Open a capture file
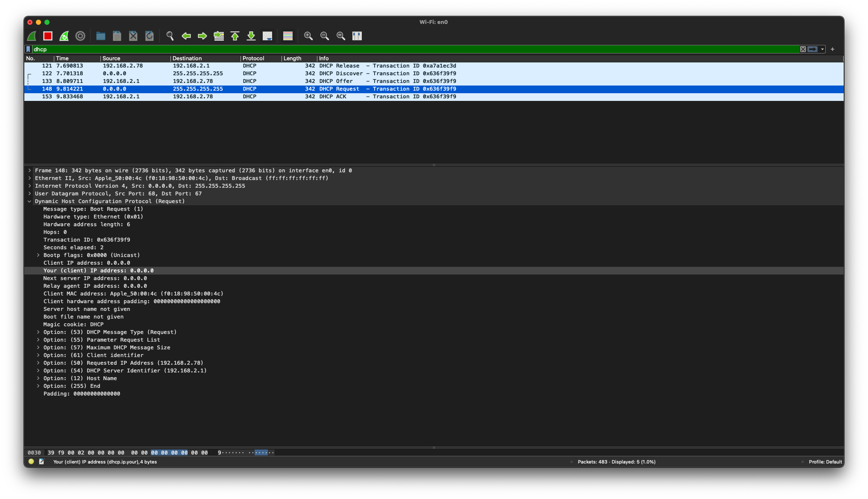Image resolution: width=868 pixels, height=499 pixels. 101,36
